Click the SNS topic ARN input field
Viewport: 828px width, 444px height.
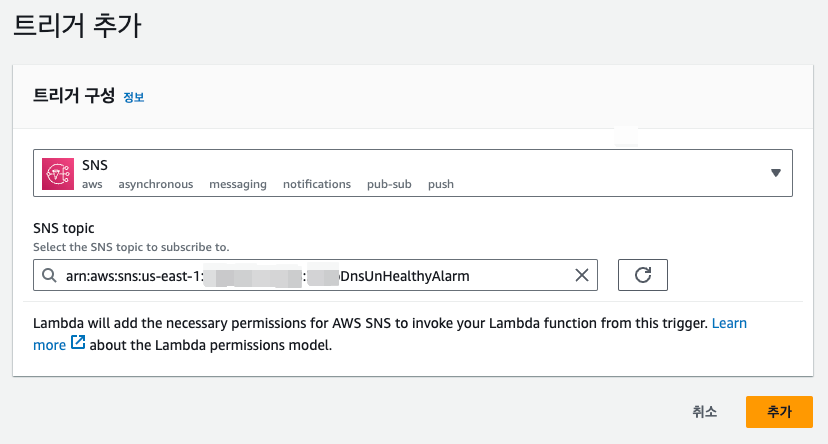click(x=315, y=275)
